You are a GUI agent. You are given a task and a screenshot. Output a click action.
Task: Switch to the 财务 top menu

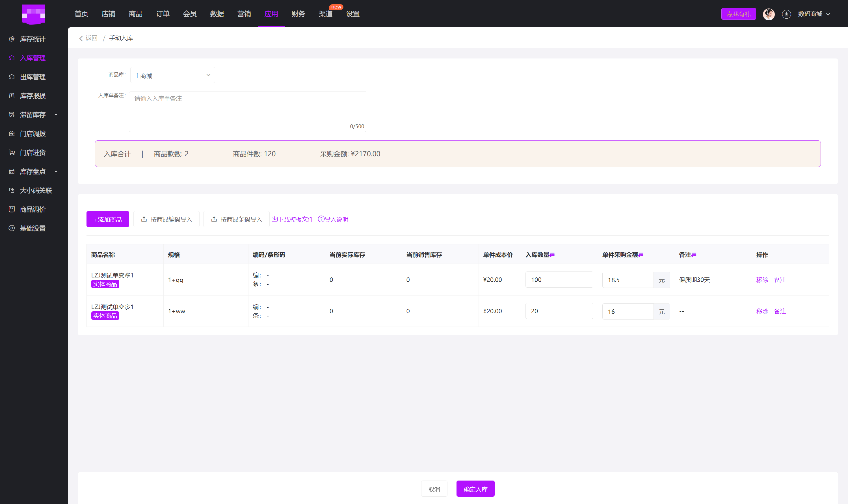pyautogui.click(x=298, y=14)
